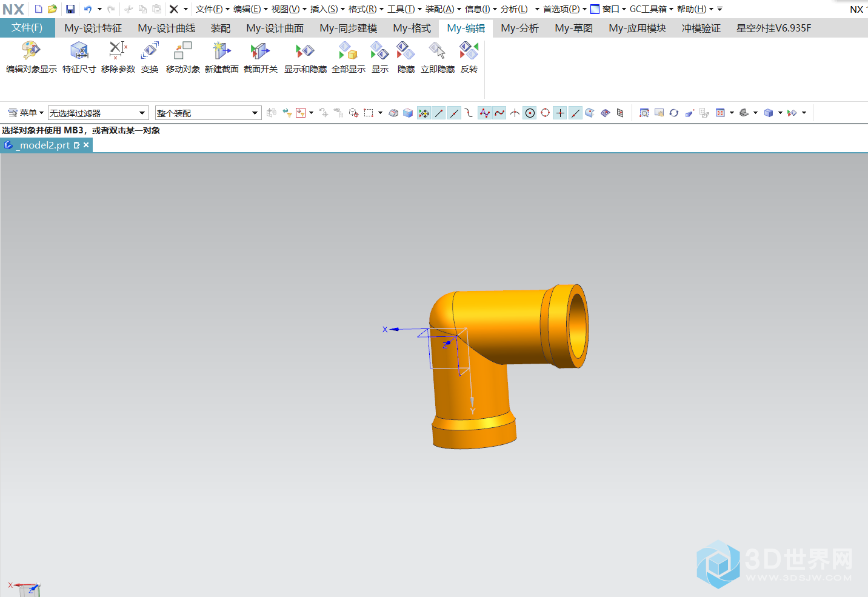
Task: Click Show All (全部显示) icon
Action: click(x=349, y=56)
